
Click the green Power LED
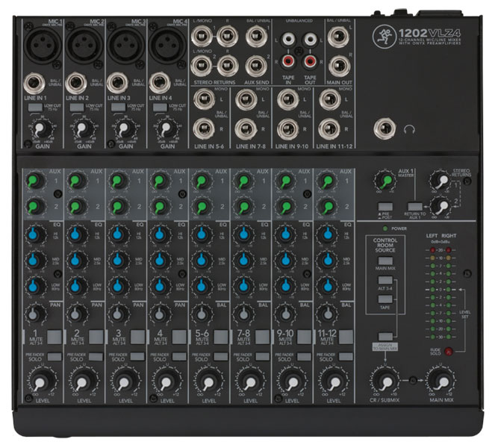click(385, 228)
